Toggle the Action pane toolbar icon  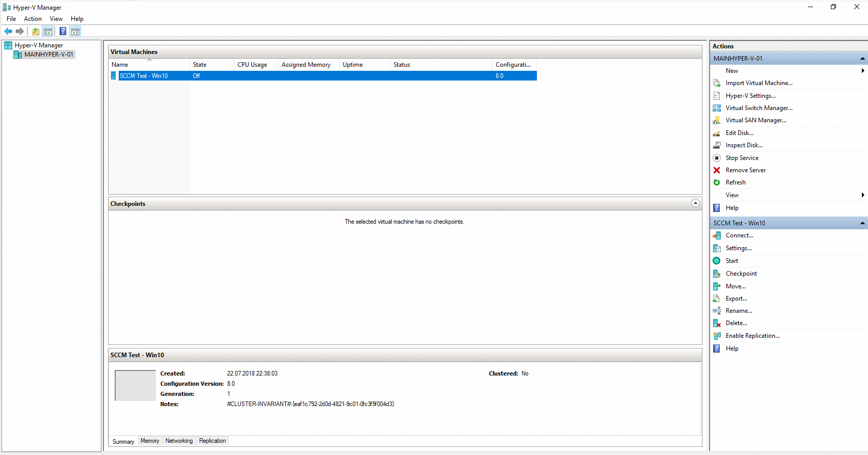point(75,32)
